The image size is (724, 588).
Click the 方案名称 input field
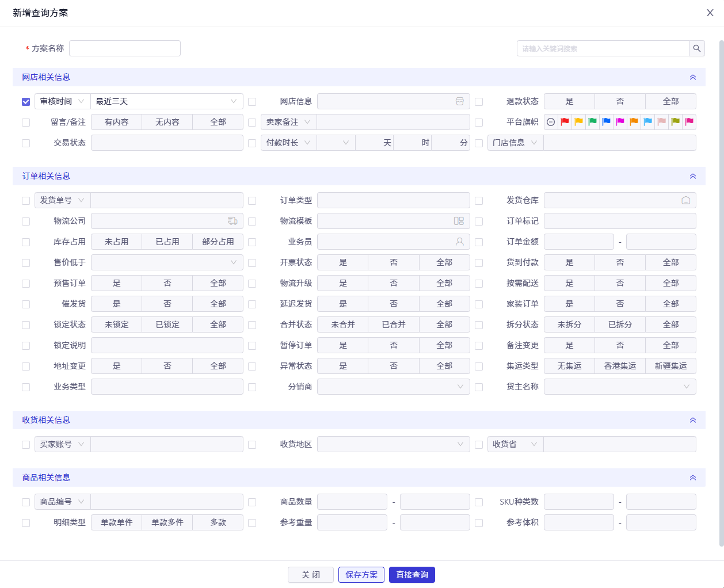[125, 48]
